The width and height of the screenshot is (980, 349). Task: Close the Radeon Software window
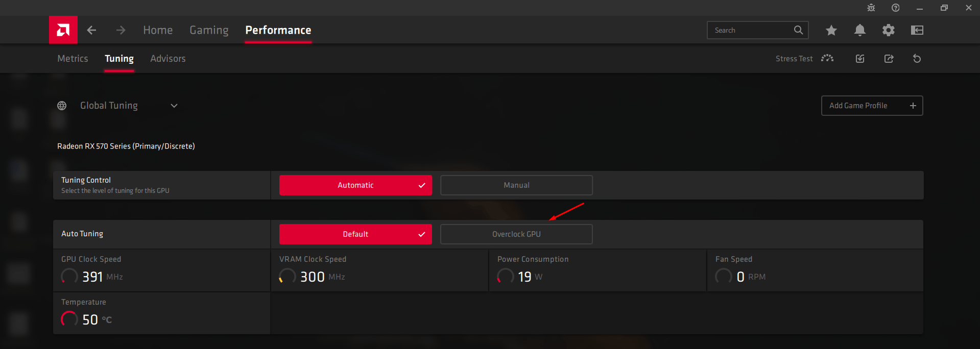click(969, 8)
